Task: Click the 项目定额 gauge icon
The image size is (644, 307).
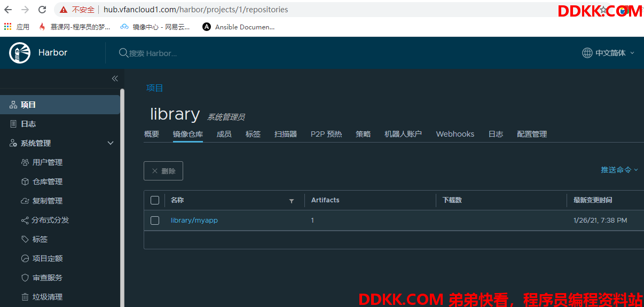Action: coord(25,258)
